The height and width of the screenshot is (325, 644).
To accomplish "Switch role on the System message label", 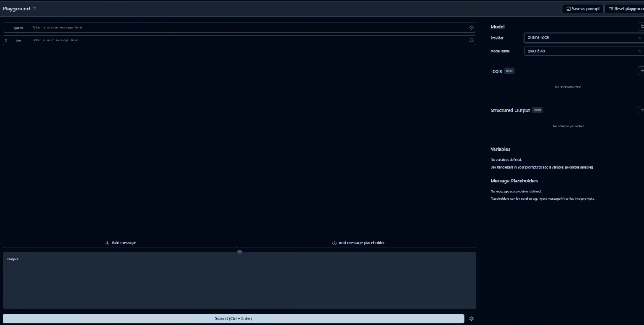I will click(18, 27).
